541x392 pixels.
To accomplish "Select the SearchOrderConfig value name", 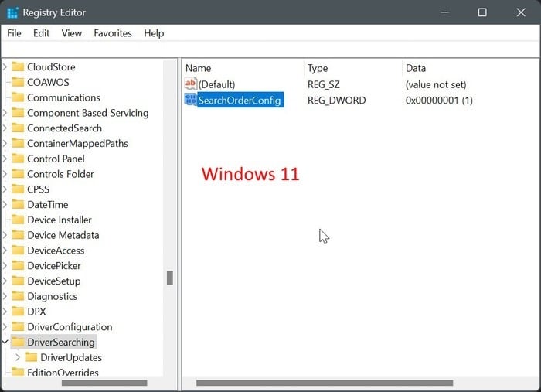I will 240,100.
